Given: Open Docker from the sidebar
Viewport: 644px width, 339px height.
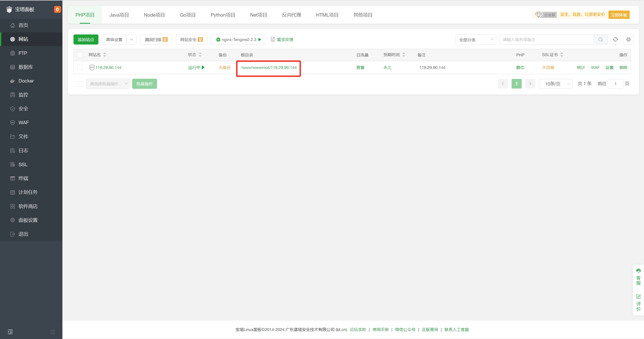Looking at the screenshot, I should click(26, 81).
